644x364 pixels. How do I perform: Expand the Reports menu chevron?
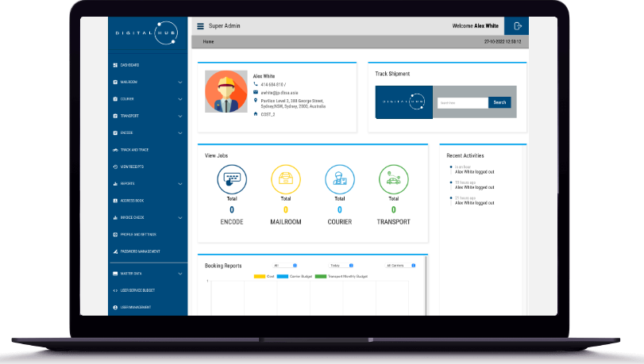coord(180,184)
